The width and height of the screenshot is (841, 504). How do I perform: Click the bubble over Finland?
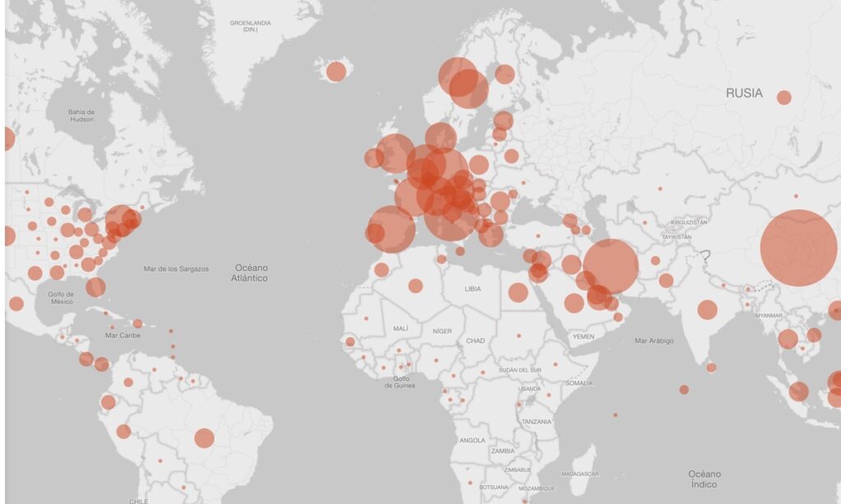coord(504,74)
